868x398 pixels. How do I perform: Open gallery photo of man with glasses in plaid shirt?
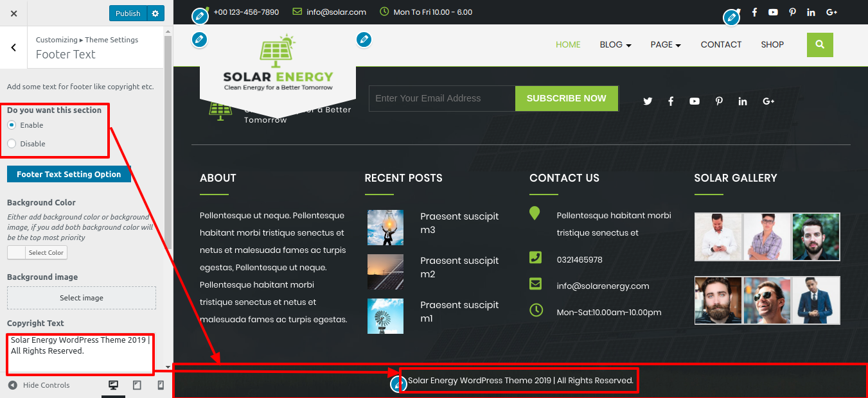767,237
